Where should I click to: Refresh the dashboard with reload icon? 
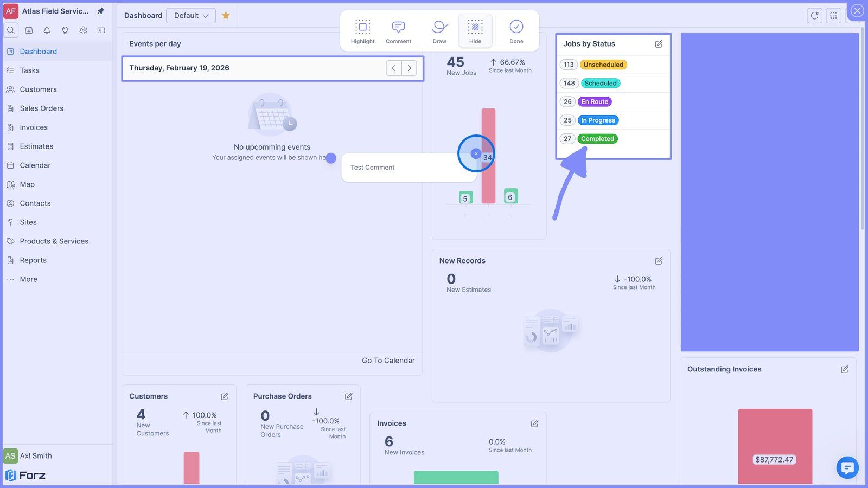point(814,16)
